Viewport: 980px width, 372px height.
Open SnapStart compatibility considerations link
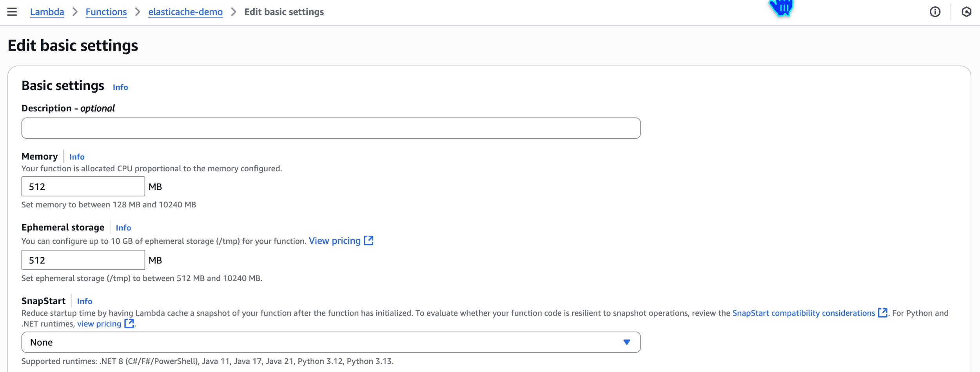tap(803, 313)
